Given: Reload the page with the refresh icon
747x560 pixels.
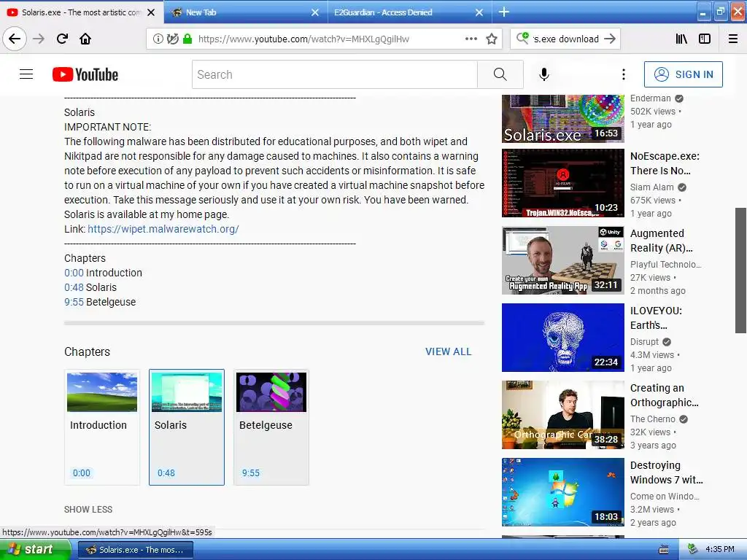Looking at the screenshot, I should coord(62,39).
